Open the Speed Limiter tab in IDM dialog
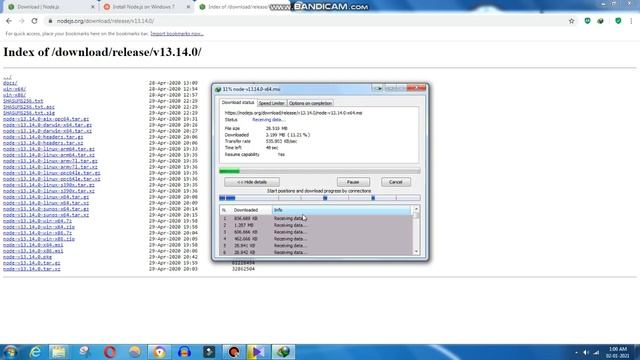The width and height of the screenshot is (640, 360). pyautogui.click(x=271, y=103)
